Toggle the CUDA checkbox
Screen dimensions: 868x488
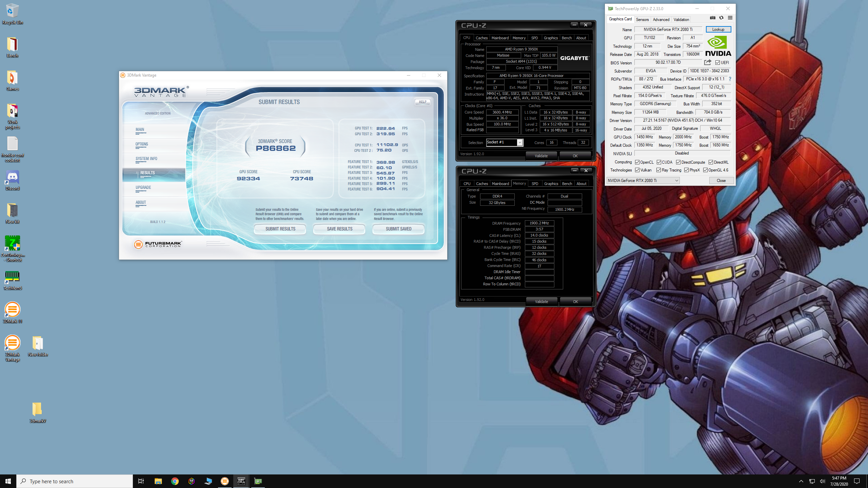tap(659, 162)
